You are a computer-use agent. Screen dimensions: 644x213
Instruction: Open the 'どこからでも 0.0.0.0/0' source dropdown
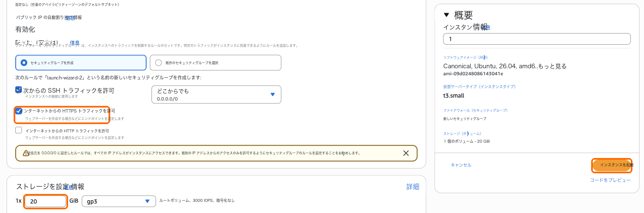pos(216,94)
